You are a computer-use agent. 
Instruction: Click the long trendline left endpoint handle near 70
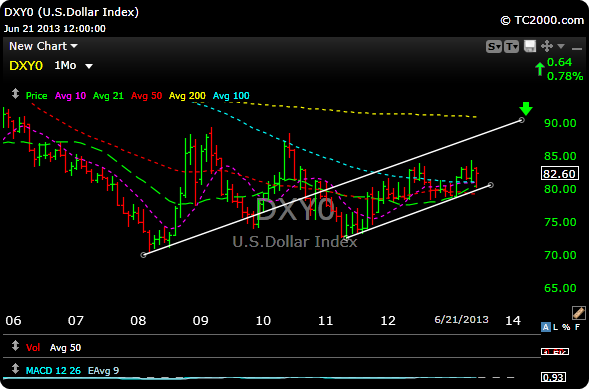143,255
